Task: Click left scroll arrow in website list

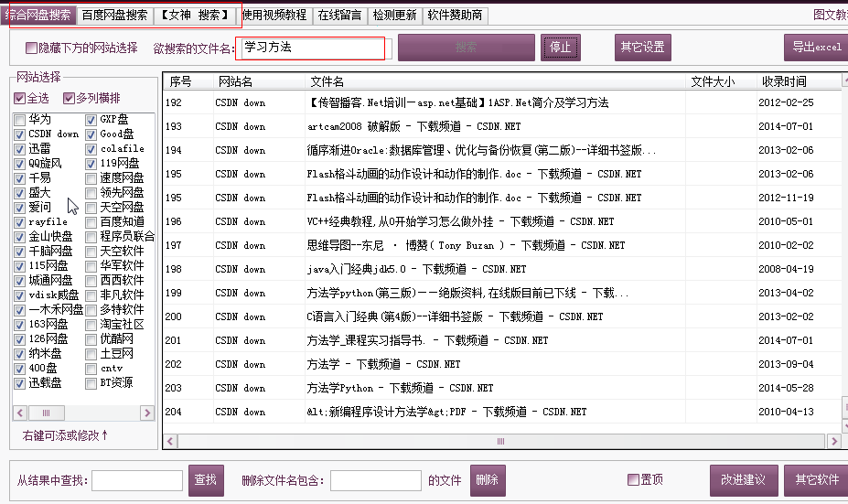Action: (x=20, y=413)
